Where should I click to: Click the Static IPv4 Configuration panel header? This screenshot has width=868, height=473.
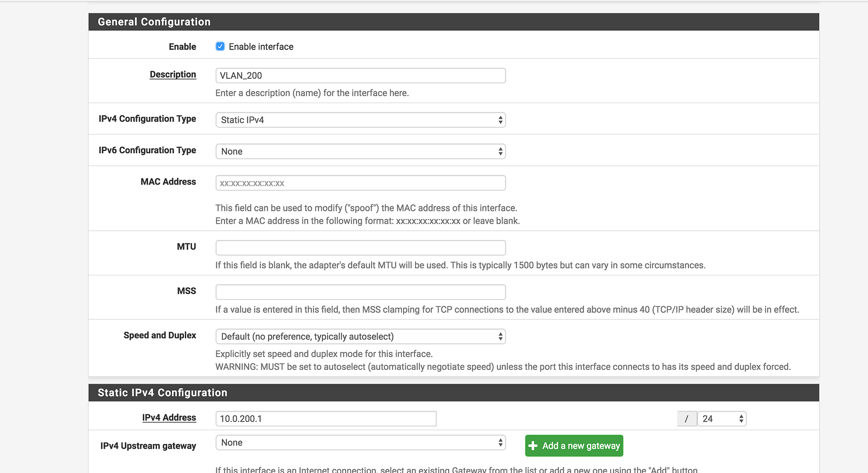[x=454, y=393]
